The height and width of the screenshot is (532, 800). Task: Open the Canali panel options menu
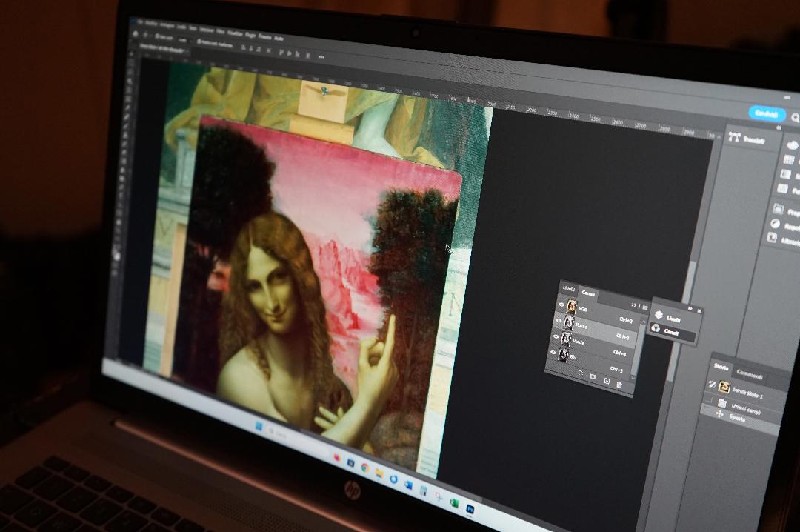(645, 308)
